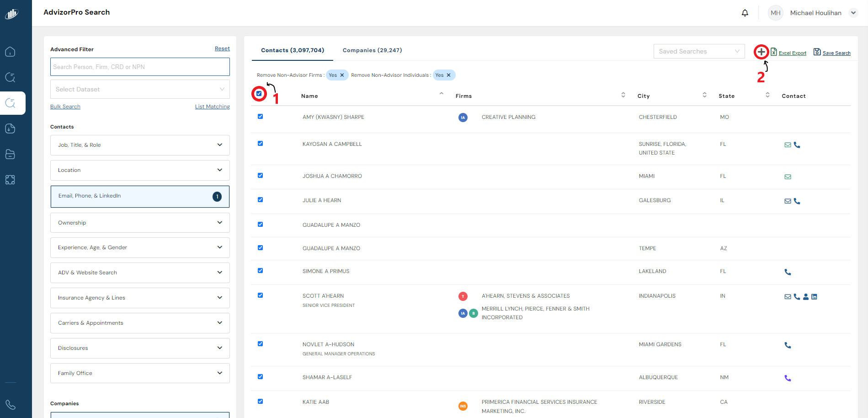Click LinkedIn icon for Scott A'Hearn

pos(814,297)
